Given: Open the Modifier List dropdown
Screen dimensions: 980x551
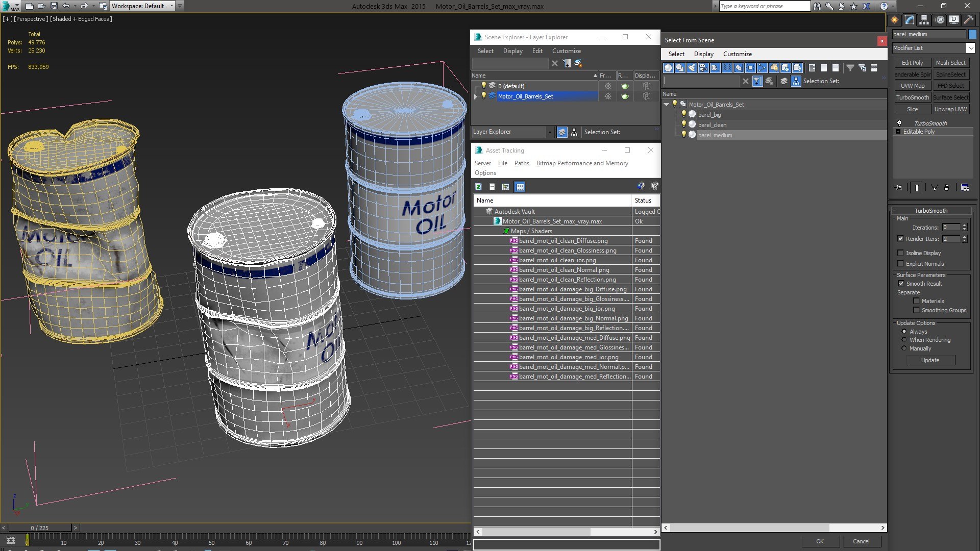Looking at the screenshot, I should (x=970, y=48).
